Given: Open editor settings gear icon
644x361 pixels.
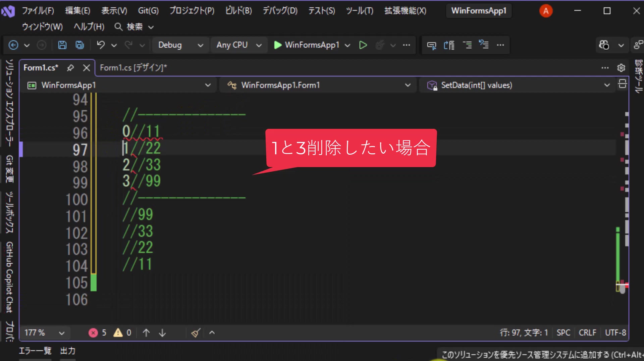Looking at the screenshot, I should click(621, 68).
